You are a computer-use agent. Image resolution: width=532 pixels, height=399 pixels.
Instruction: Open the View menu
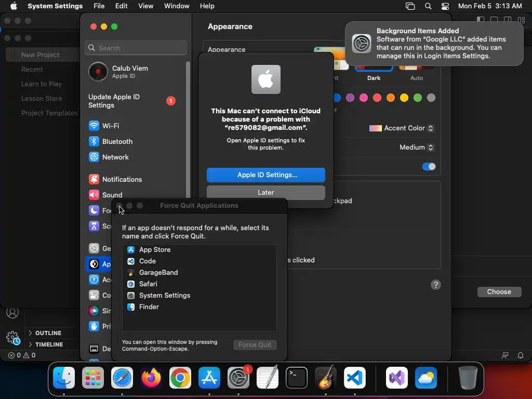point(145,6)
